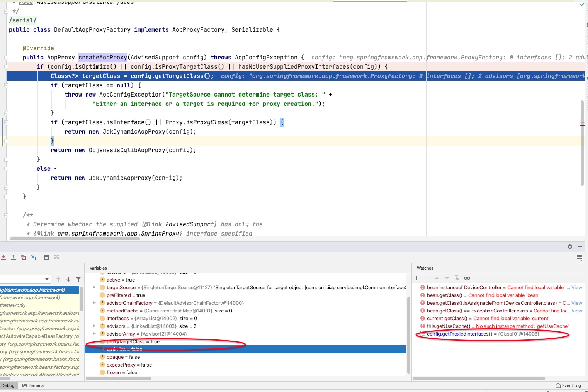
Task: Click the '@Override' annotation in editor
Action: 38,48
